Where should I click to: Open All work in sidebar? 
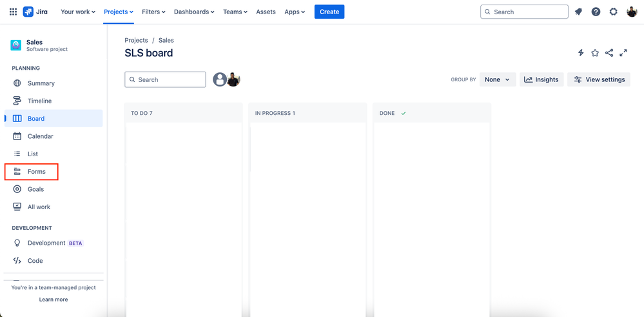[54, 207]
